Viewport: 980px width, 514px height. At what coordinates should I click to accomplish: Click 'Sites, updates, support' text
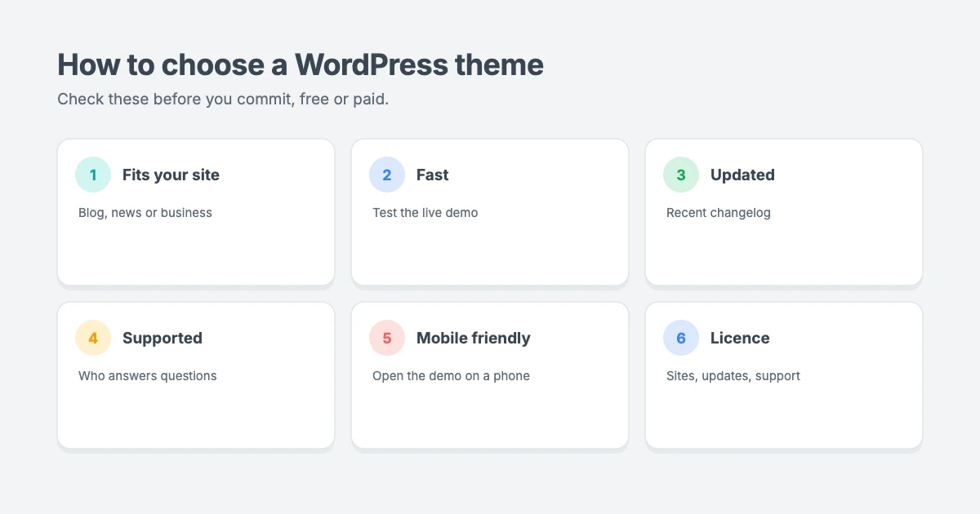(733, 376)
